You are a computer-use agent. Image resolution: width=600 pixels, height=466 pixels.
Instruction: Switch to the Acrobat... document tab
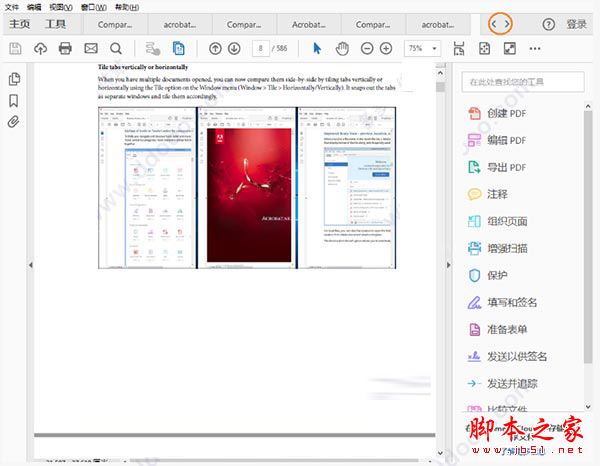tap(308, 24)
